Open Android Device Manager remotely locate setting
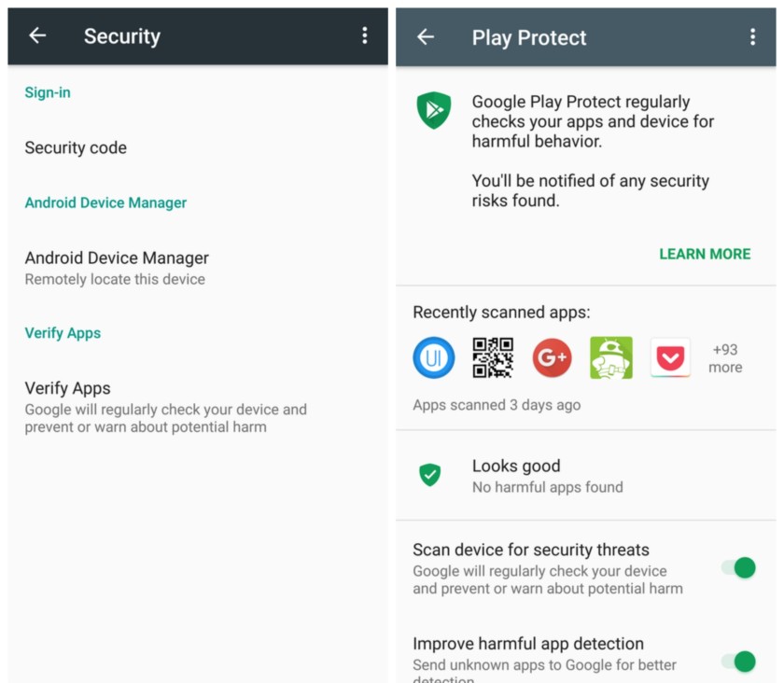 198,268
